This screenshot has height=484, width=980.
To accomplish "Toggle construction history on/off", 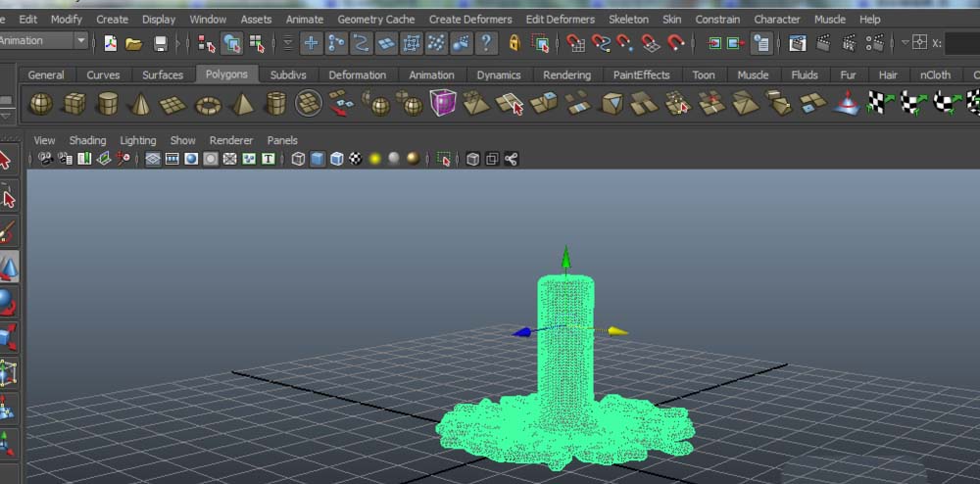I will [x=761, y=43].
